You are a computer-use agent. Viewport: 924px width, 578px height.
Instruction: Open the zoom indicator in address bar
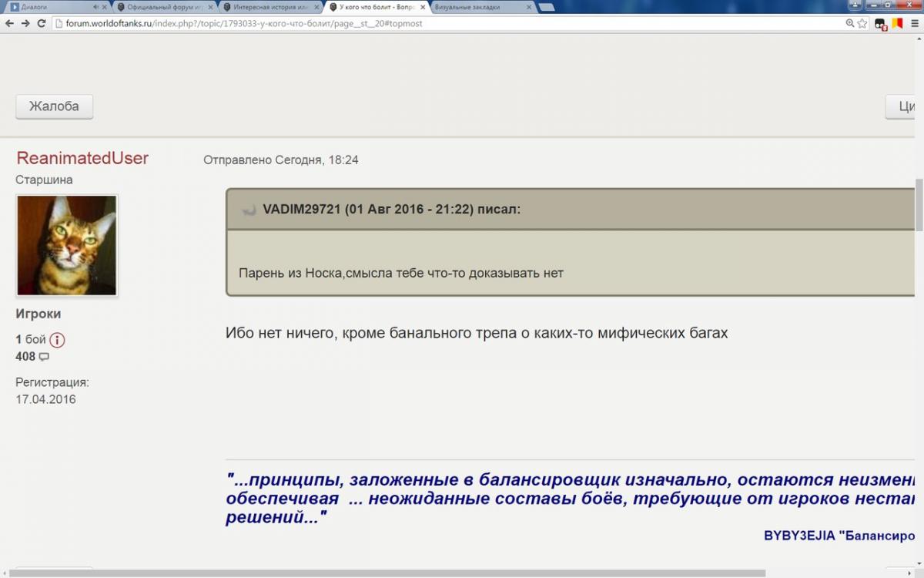pos(850,23)
